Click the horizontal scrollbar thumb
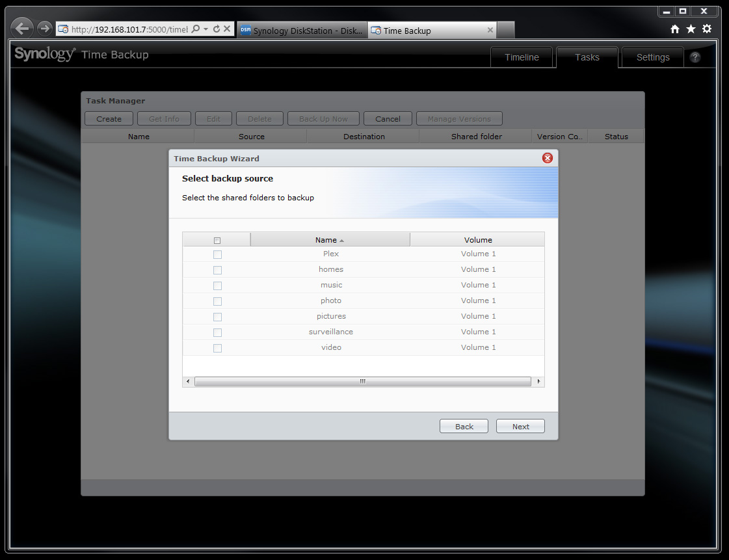The height and width of the screenshot is (560, 729). coord(363,381)
